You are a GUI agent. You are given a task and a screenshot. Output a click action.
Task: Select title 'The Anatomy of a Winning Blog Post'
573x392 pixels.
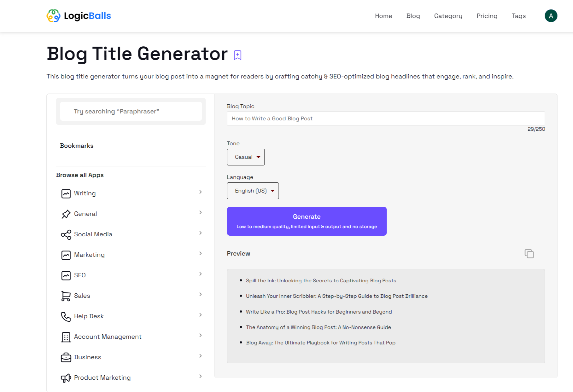(x=319, y=327)
